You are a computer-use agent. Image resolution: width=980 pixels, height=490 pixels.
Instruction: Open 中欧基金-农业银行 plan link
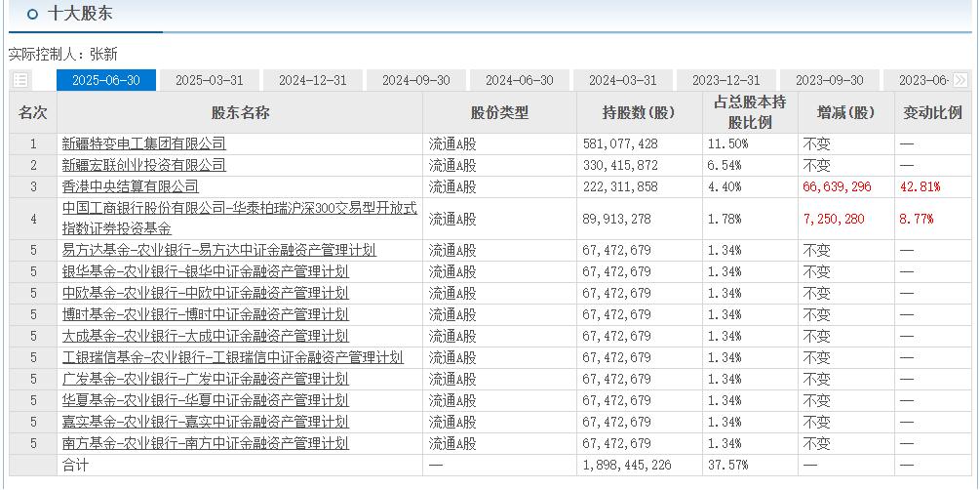[x=205, y=293]
